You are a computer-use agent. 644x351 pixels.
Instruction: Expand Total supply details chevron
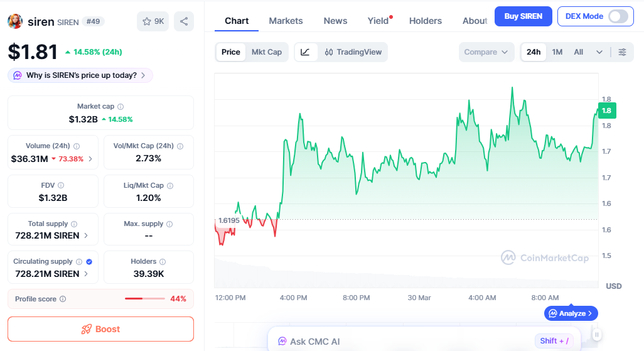86,235
